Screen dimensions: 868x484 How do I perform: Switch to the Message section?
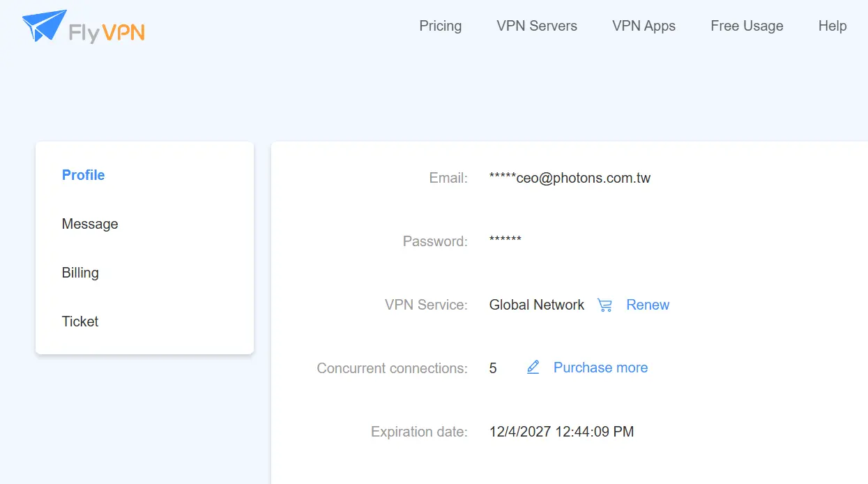90,224
